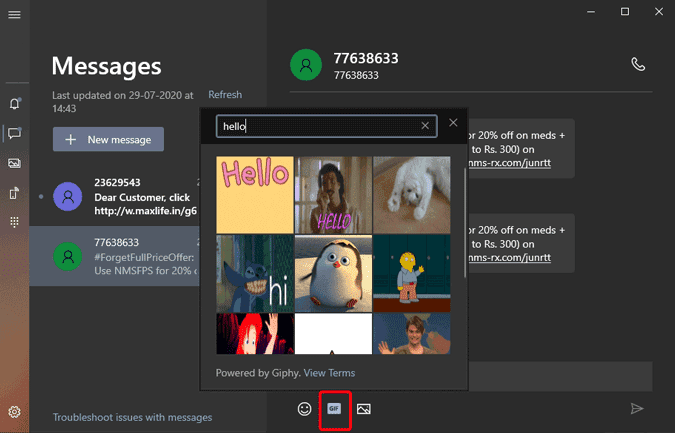Click green avatar in conversation header
The width and height of the screenshot is (675, 433).
click(x=306, y=65)
